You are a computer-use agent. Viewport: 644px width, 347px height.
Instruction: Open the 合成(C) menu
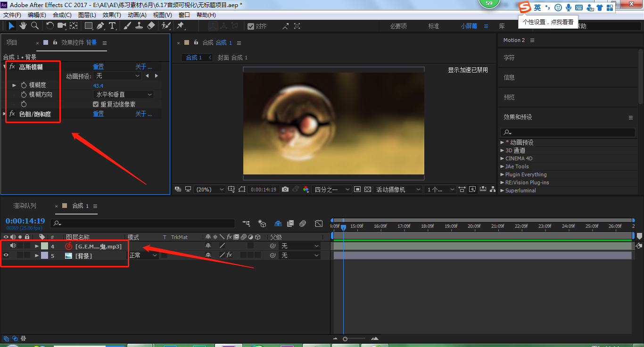click(62, 15)
